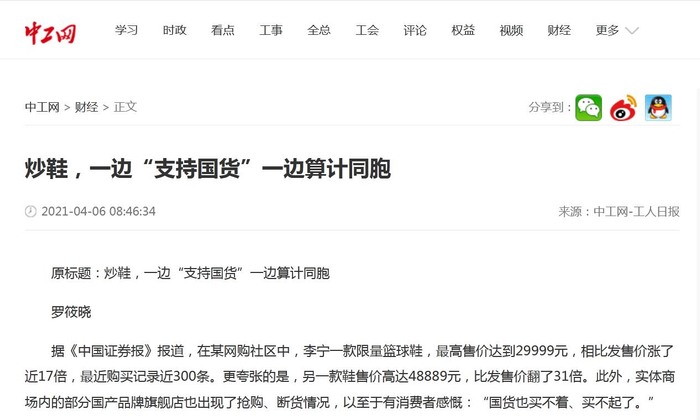
Task: Click source text 来源：中工网-工人日报
Action: [619, 211]
